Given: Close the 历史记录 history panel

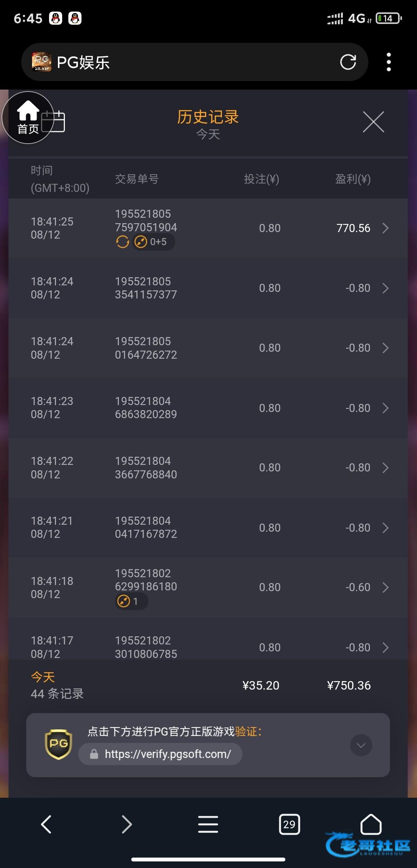Looking at the screenshot, I should [x=373, y=122].
